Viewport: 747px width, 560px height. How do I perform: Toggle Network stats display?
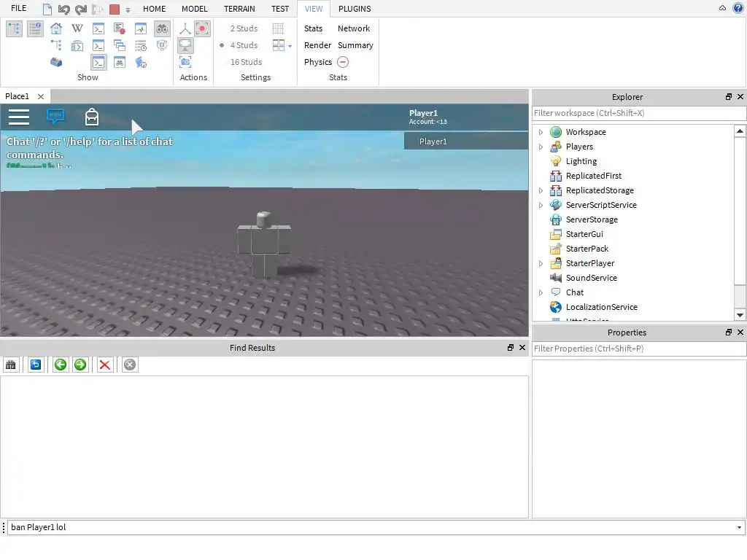[x=354, y=28]
